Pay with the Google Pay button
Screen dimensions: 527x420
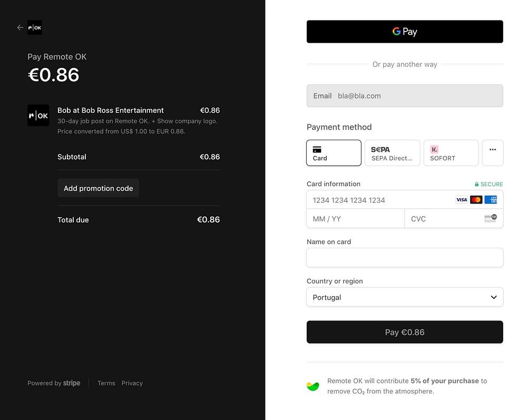coord(405,32)
